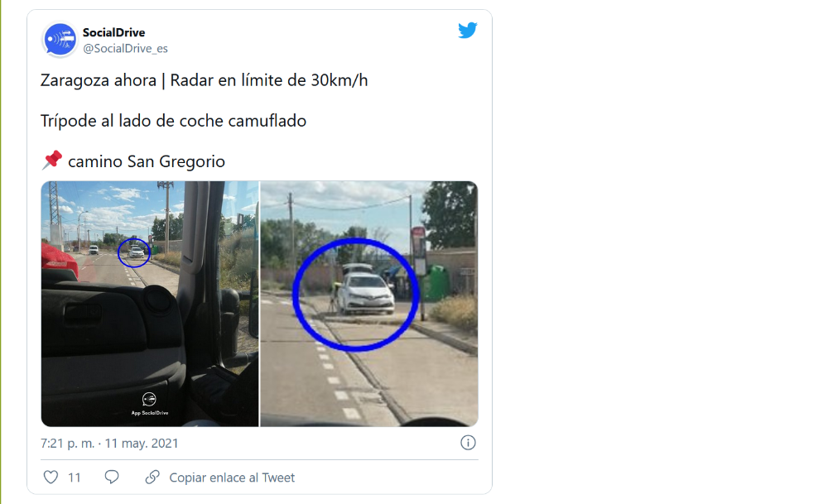
Task: Click the reply speech bubble icon
Action: [x=112, y=478]
